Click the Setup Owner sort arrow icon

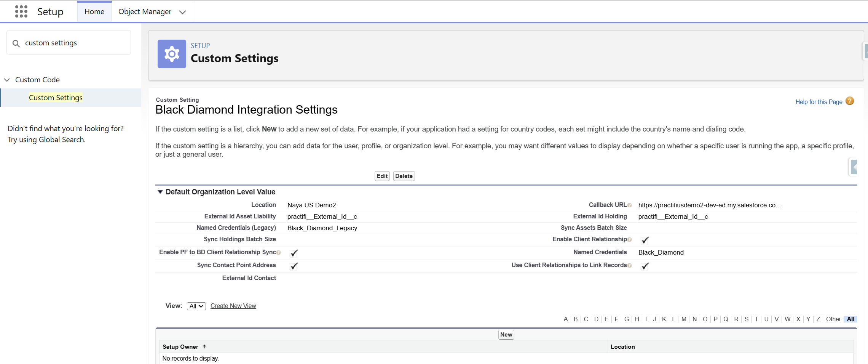point(204,346)
